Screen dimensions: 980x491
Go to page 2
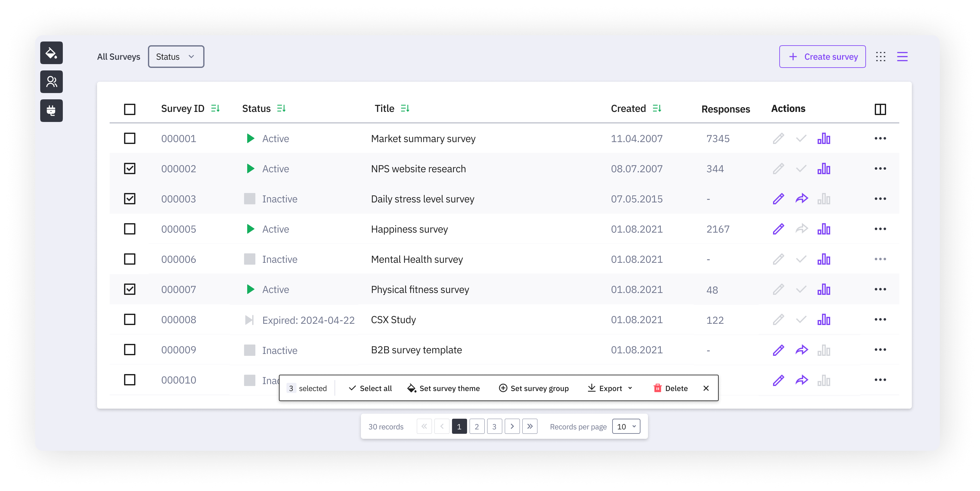pos(477,427)
